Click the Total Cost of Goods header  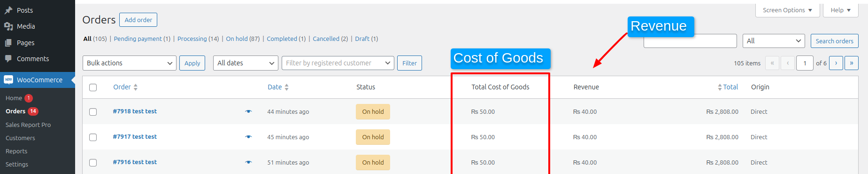click(x=500, y=87)
